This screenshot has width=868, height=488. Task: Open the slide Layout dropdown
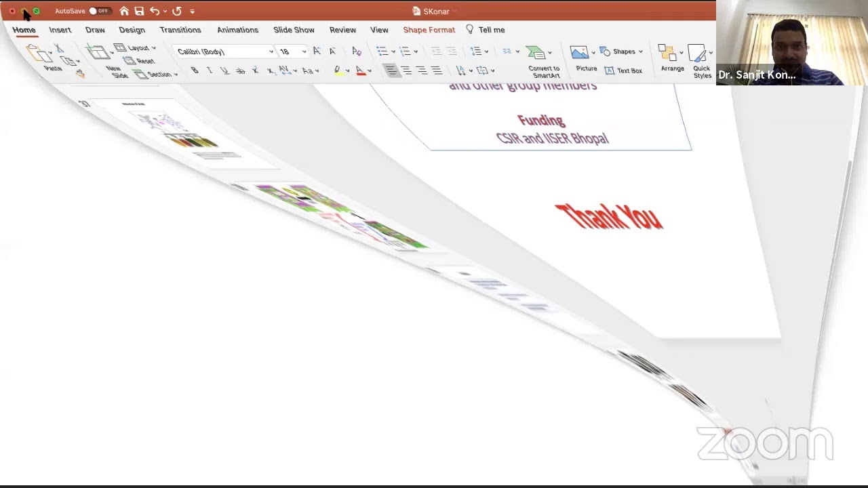click(x=135, y=48)
